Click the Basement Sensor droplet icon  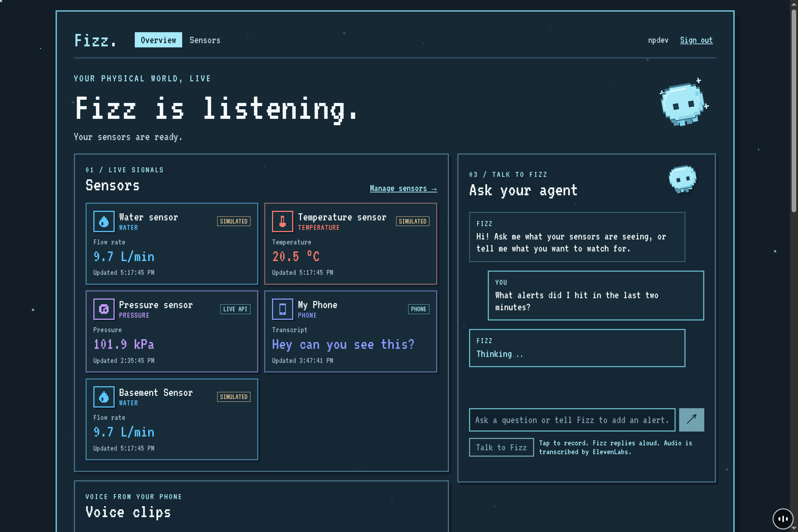click(x=104, y=397)
